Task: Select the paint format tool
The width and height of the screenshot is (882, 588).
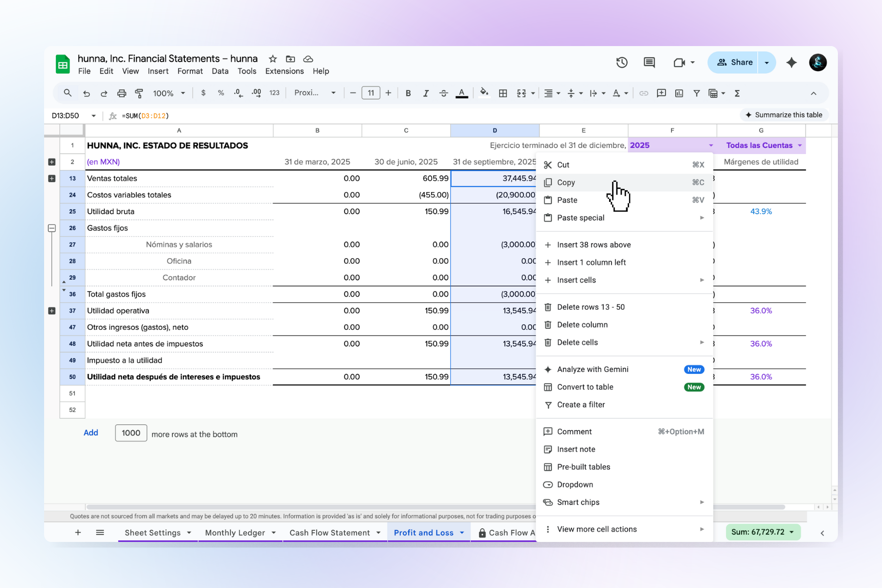Action: tap(139, 93)
